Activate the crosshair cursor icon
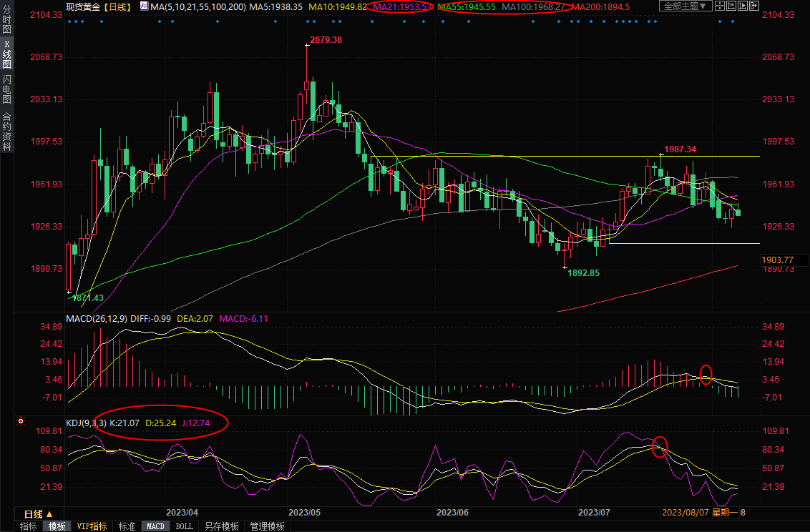Screen dimensions: 810x532 tap(720, 6)
